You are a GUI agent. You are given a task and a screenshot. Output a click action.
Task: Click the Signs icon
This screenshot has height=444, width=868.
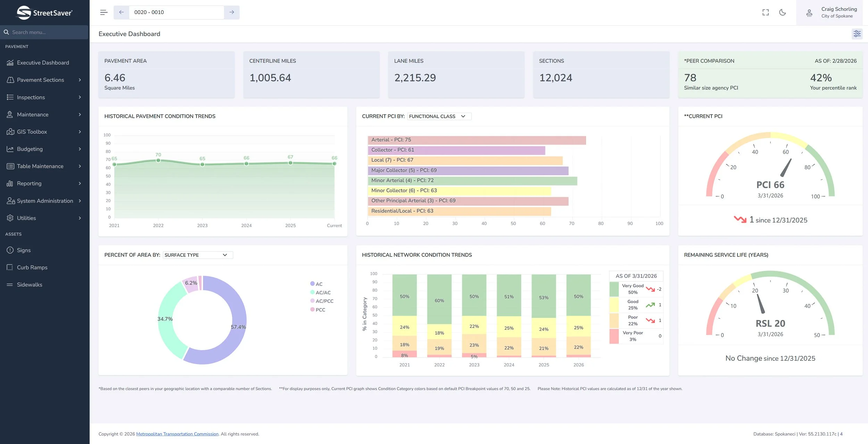(x=10, y=250)
